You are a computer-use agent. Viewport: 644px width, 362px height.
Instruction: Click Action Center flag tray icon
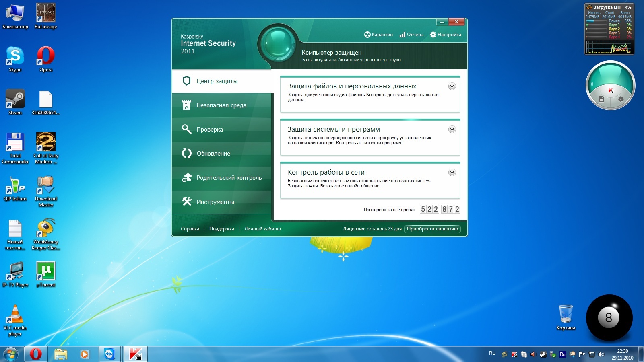582,354
